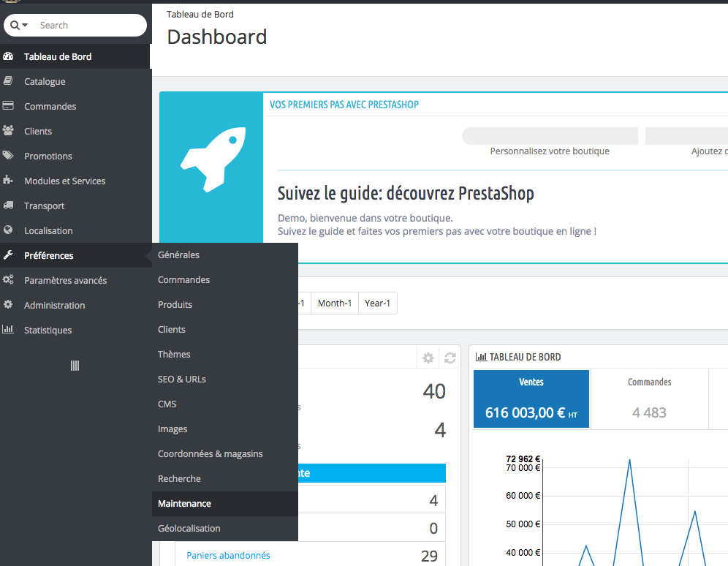Click the Modules et Services puzzle icon

point(9,181)
